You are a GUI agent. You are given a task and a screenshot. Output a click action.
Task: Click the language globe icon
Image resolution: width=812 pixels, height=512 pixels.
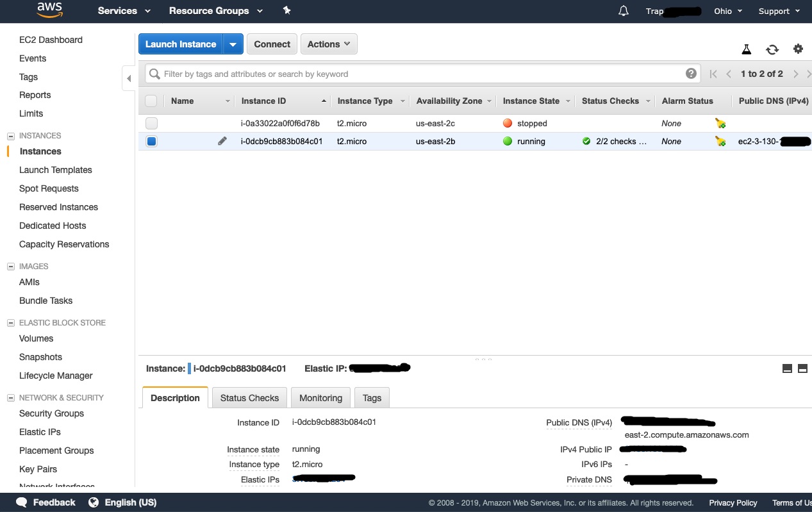(x=94, y=502)
